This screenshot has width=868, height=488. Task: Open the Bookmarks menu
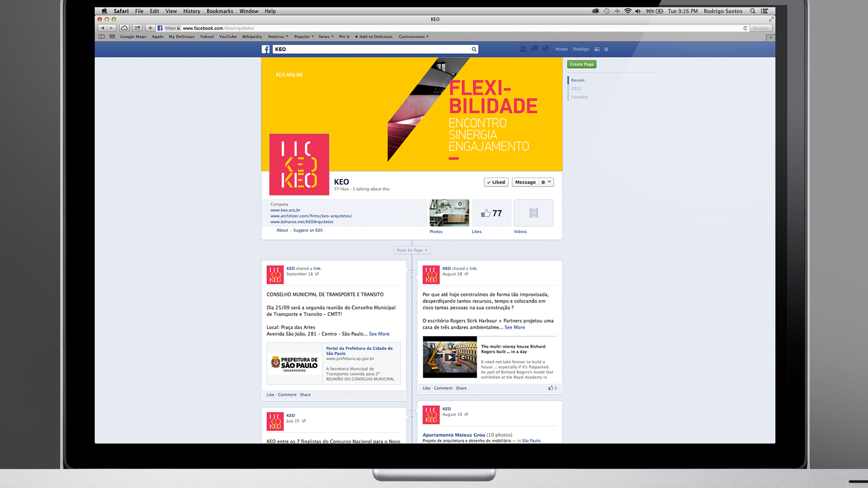220,11
